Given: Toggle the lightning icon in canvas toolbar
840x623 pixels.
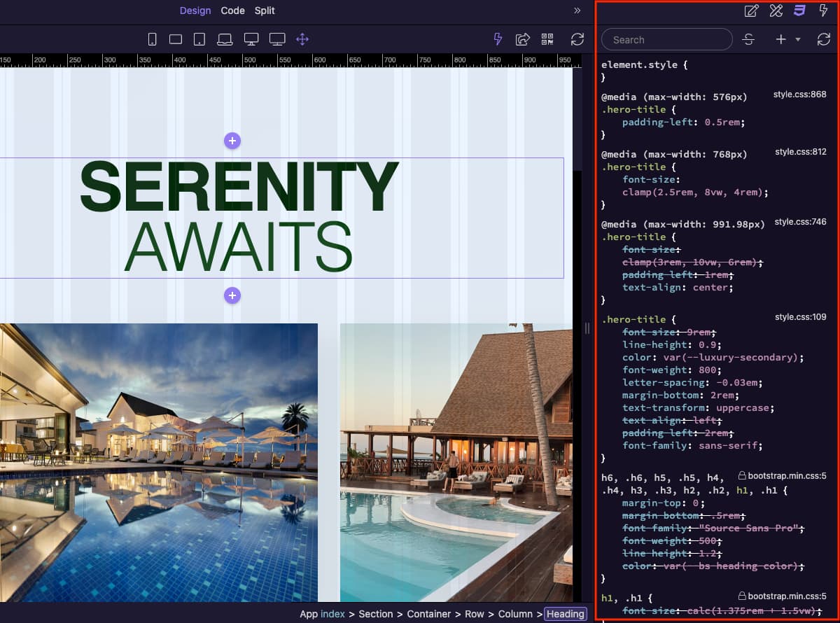Looking at the screenshot, I should [x=498, y=39].
